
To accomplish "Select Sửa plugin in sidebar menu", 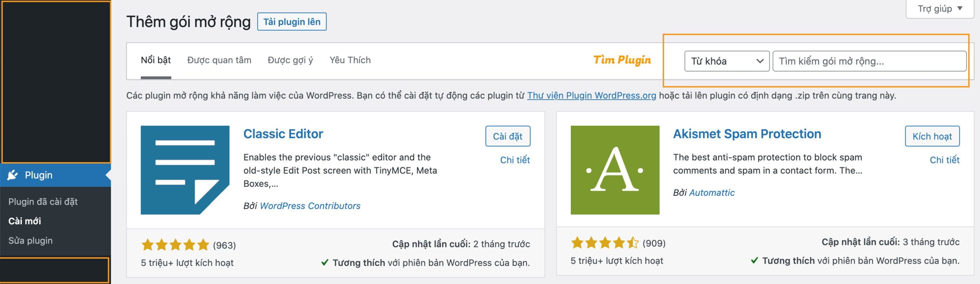I will pyautogui.click(x=31, y=241).
